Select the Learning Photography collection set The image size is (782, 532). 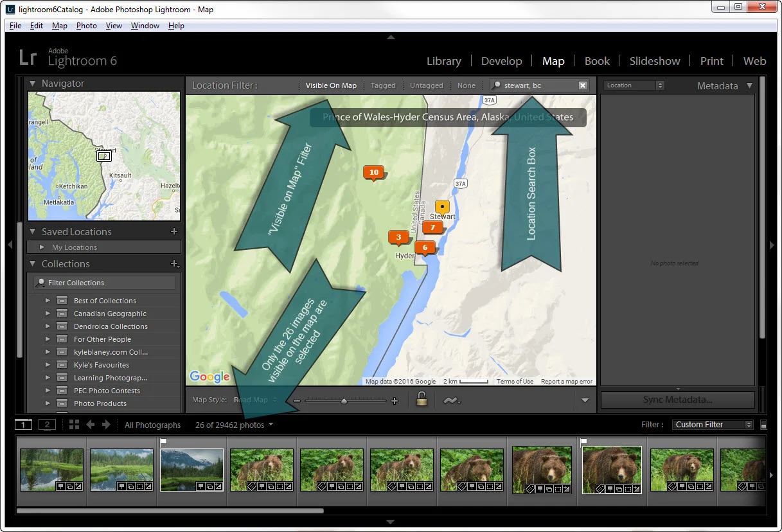click(110, 378)
